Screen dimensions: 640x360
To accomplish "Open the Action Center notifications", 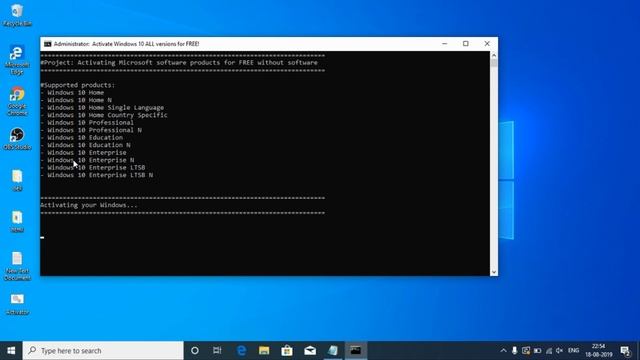I will (x=625, y=351).
